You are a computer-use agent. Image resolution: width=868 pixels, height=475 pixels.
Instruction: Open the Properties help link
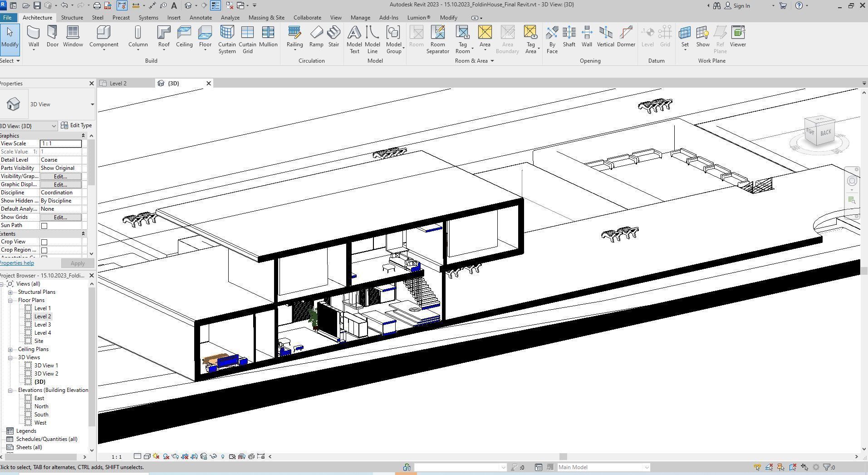point(17,263)
